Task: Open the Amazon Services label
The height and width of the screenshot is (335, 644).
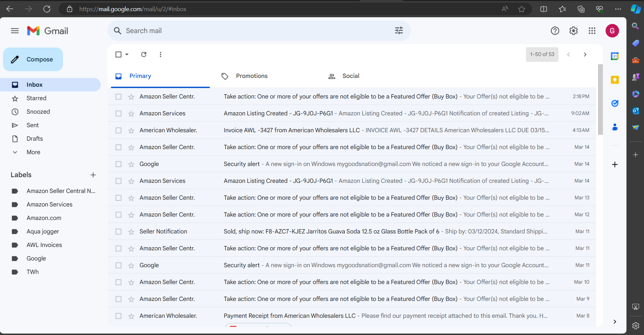Action: (50, 204)
